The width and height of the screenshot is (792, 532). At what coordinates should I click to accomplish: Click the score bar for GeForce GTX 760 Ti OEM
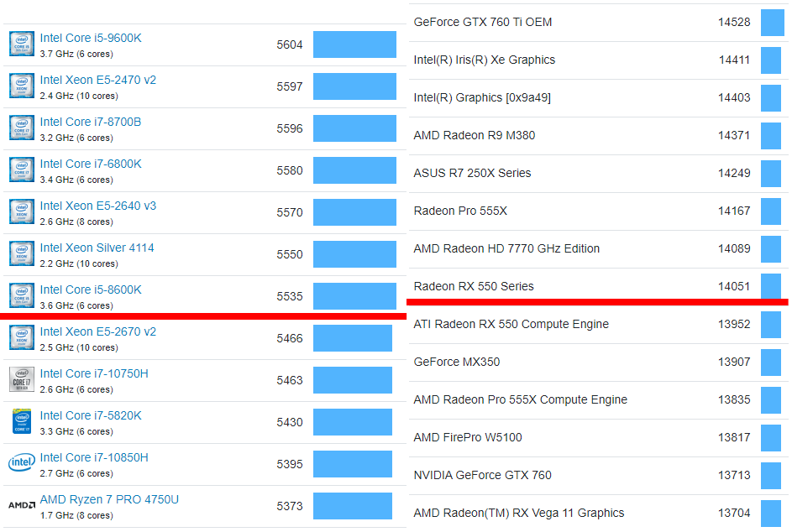pos(773,22)
